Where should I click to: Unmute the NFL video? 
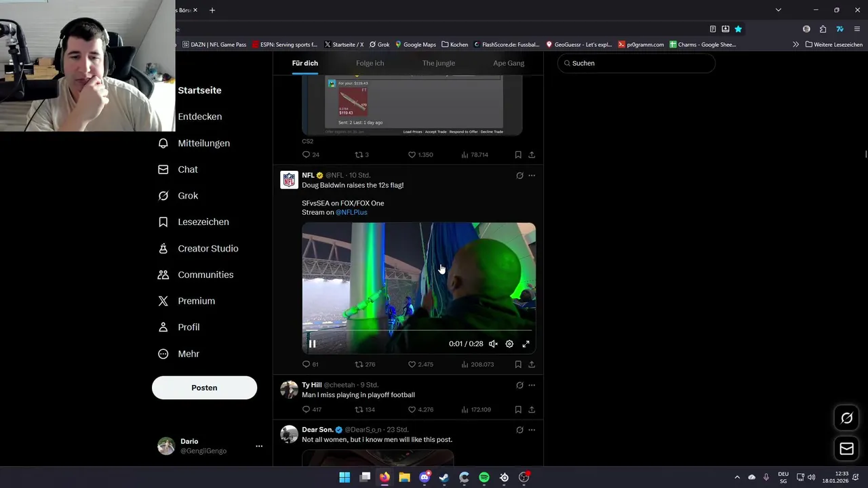493,344
